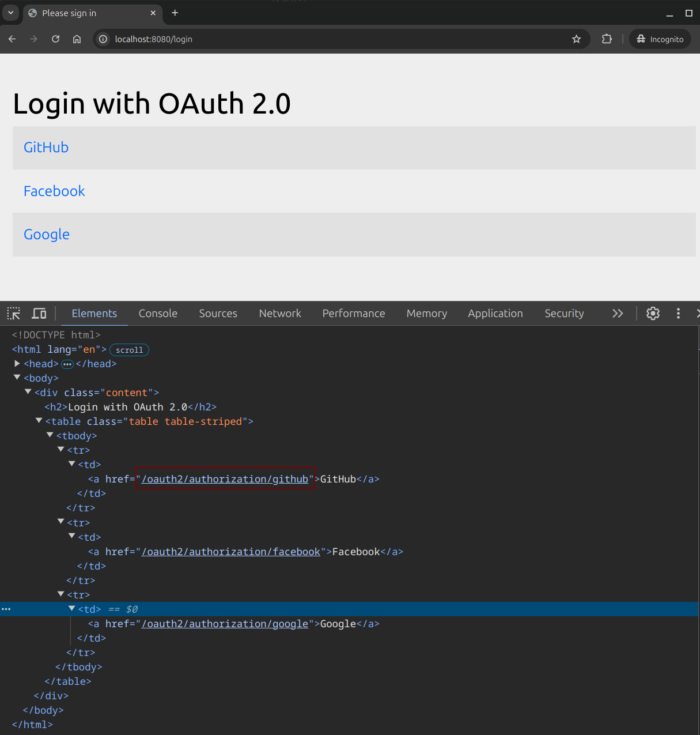Maximize the browser window
This screenshot has width=700, height=735.
(x=688, y=13)
